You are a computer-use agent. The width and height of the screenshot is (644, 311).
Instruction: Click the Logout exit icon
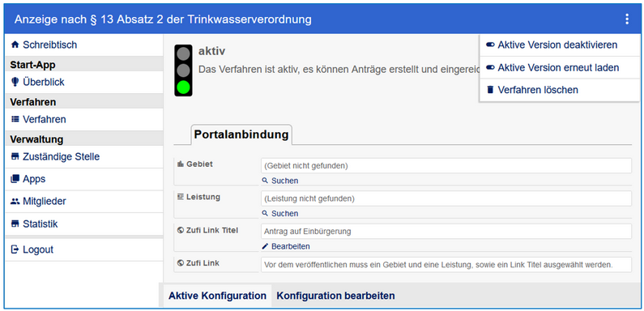point(15,249)
